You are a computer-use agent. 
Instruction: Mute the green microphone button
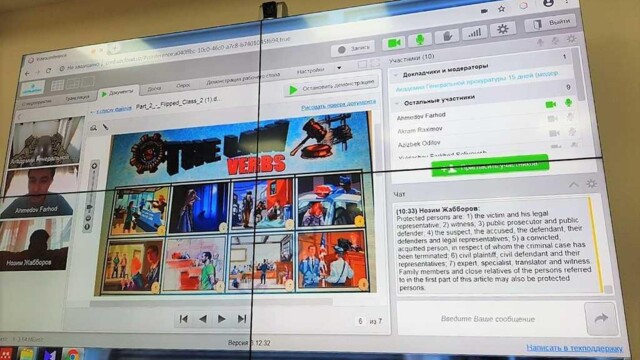pyautogui.click(x=420, y=40)
